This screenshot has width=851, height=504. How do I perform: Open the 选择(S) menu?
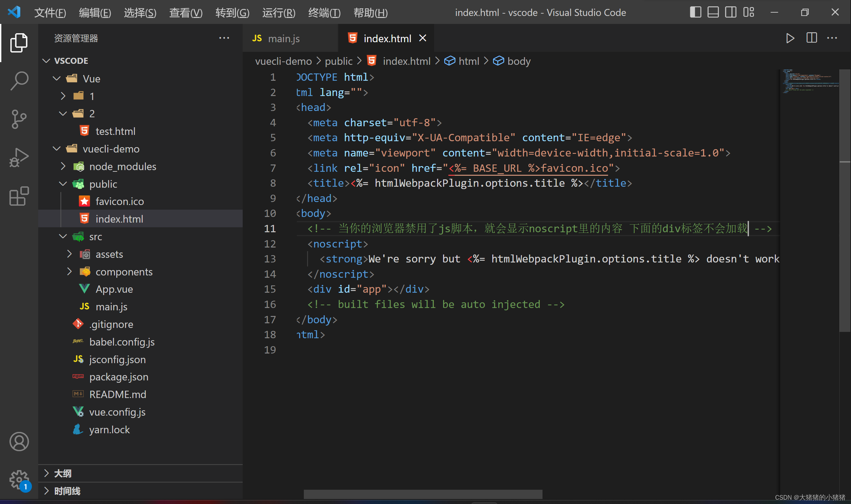[x=140, y=13]
